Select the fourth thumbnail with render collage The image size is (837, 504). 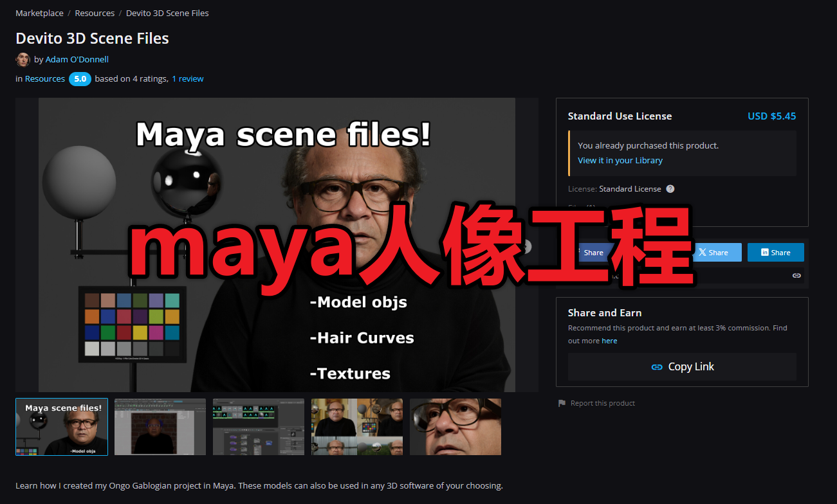[x=357, y=427]
